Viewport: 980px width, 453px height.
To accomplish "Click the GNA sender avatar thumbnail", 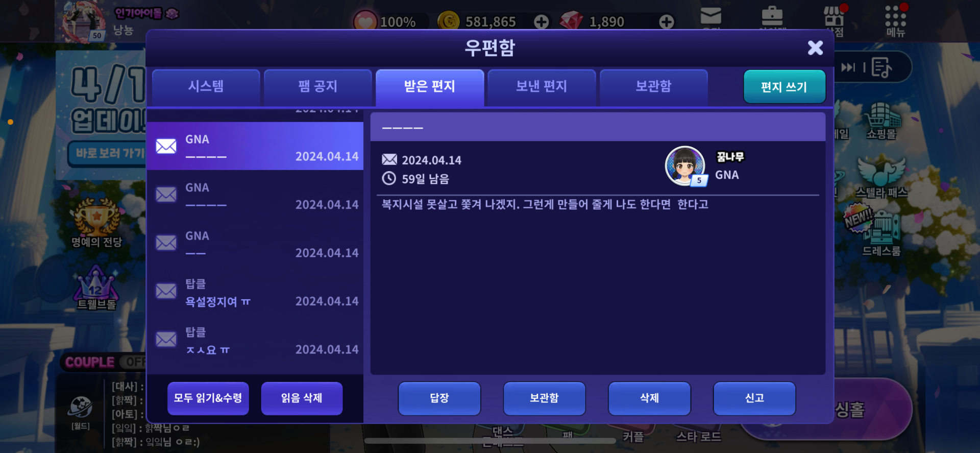I will (x=685, y=166).
